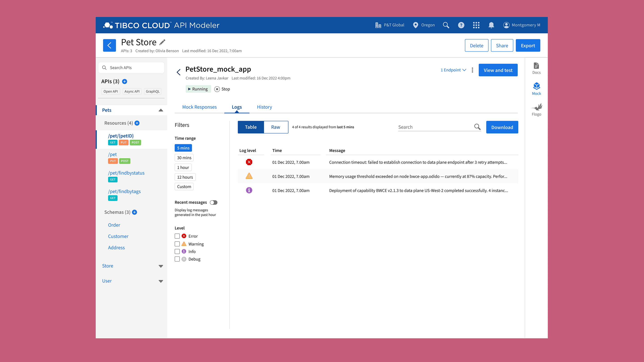644x362 pixels.
Task: Expand the Store section
Action: (x=161, y=266)
